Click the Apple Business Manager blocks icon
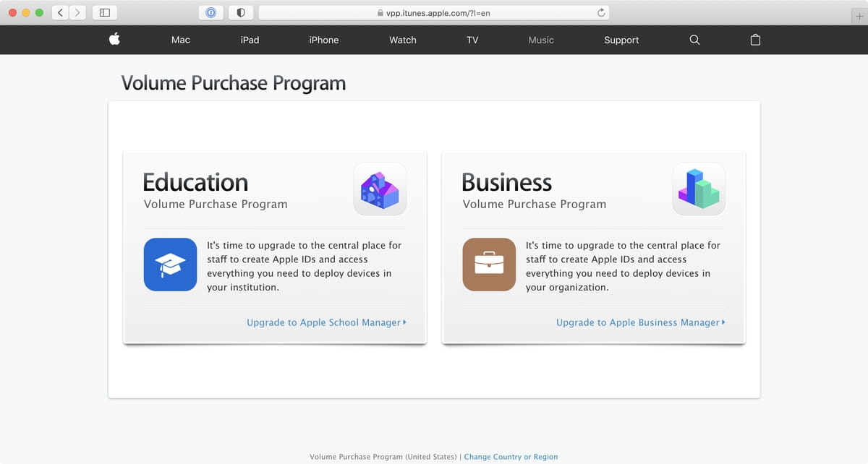 tap(699, 189)
